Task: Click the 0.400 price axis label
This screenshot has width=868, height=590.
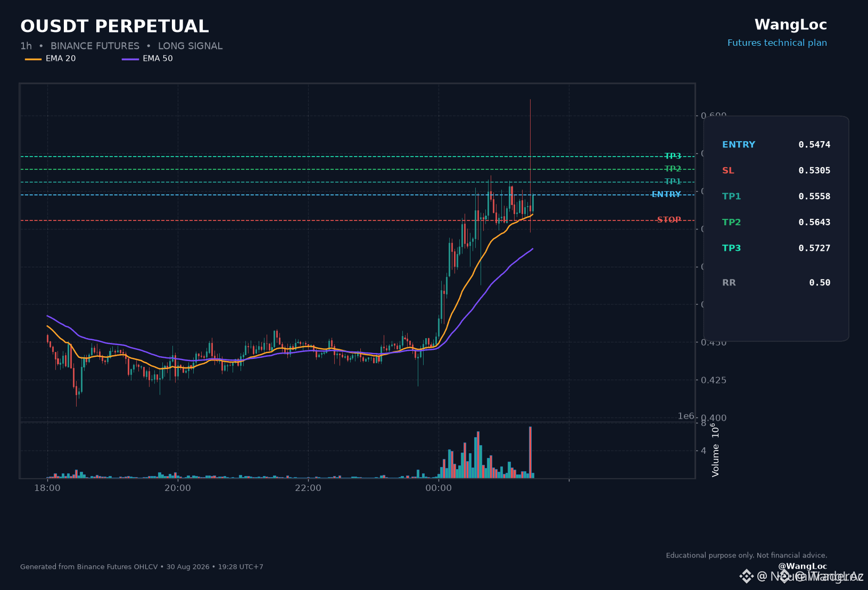Action: (x=714, y=418)
